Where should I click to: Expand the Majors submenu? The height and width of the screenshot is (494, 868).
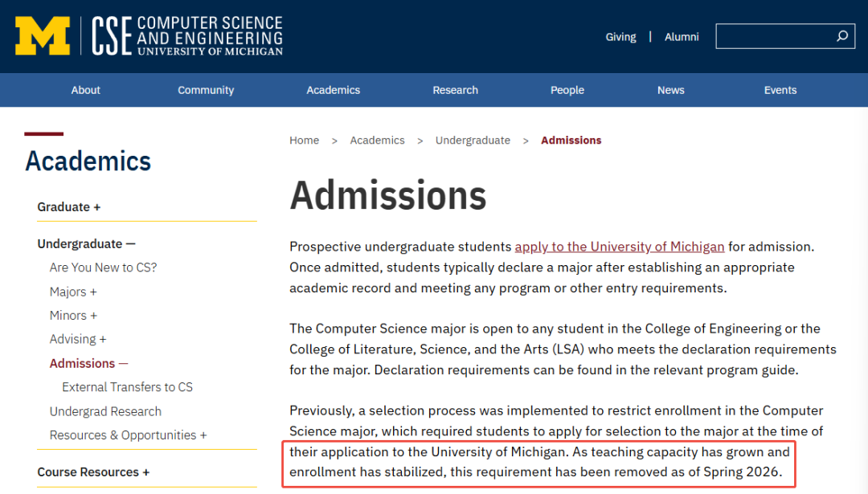pyautogui.click(x=73, y=292)
